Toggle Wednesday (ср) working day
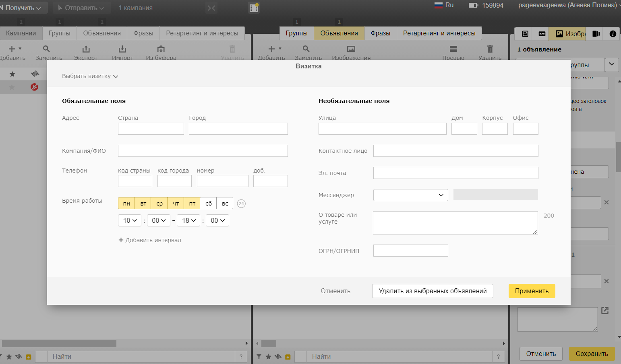This screenshot has height=364, width=621. tap(159, 204)
